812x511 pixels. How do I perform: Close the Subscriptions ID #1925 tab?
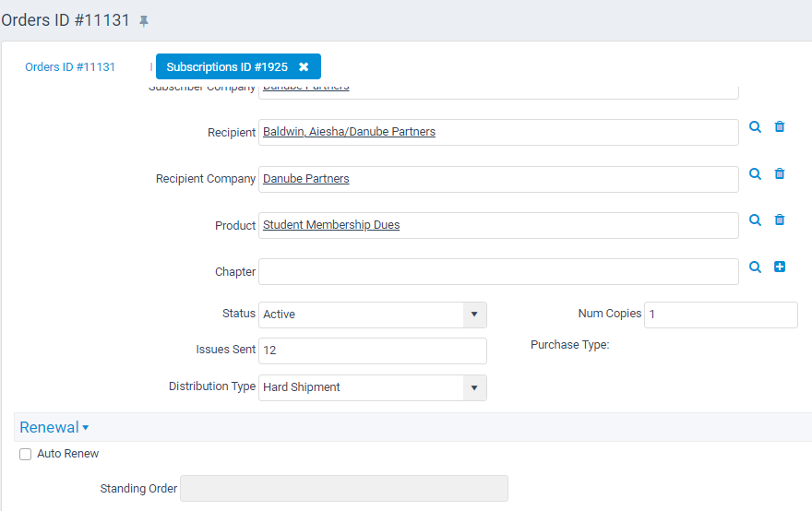pyautogui.click(x=304, y=67)
